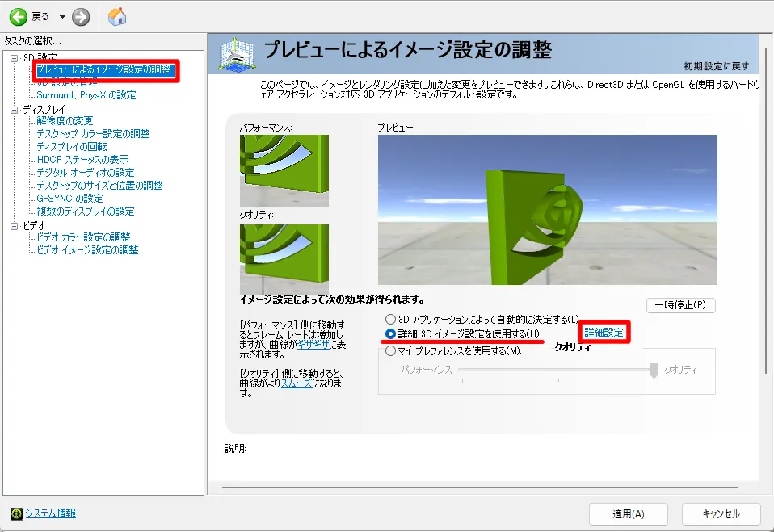Open the back history dropdown arrow
The height and width of the screenshot is (532, 774).
click(x=62, y=17)
